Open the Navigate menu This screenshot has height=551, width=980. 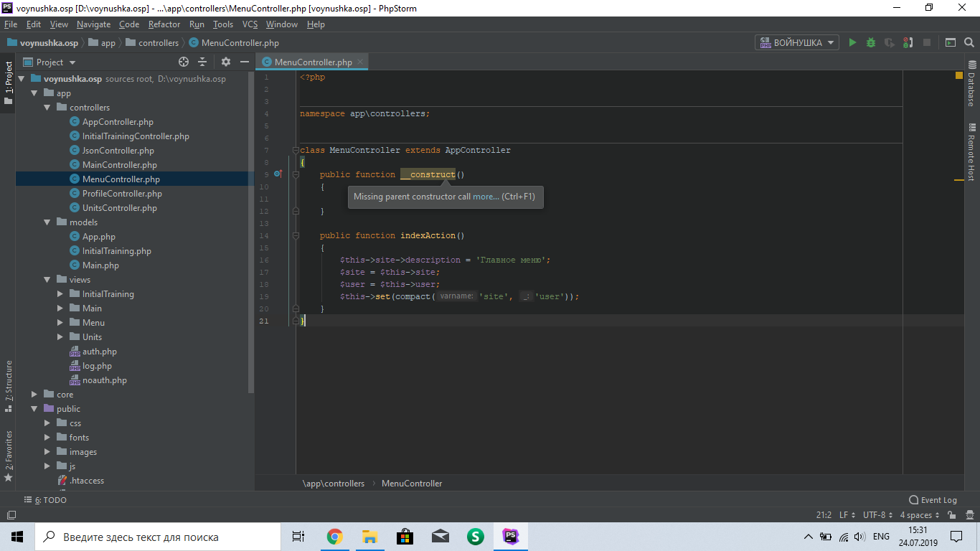coord(93,24)
